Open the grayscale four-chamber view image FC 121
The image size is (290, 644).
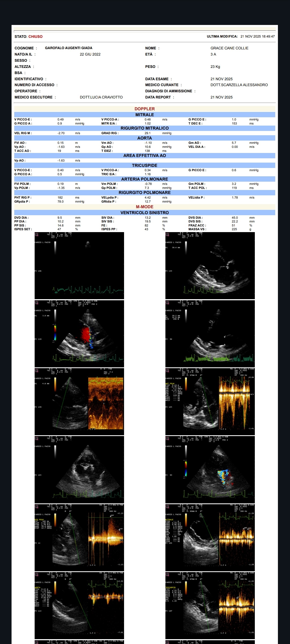pyautogui.click(x=79, y=470)
